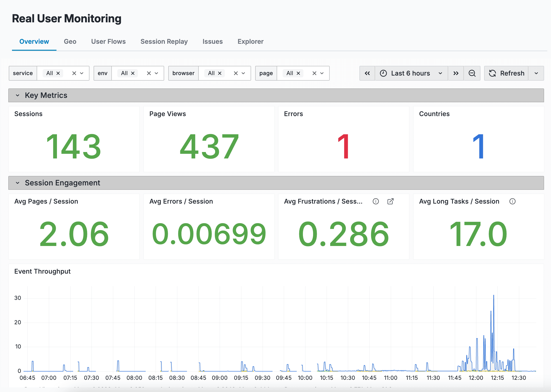The image size is (551, 392).
Task: Go to the Explorer tab
Action: 251,41
